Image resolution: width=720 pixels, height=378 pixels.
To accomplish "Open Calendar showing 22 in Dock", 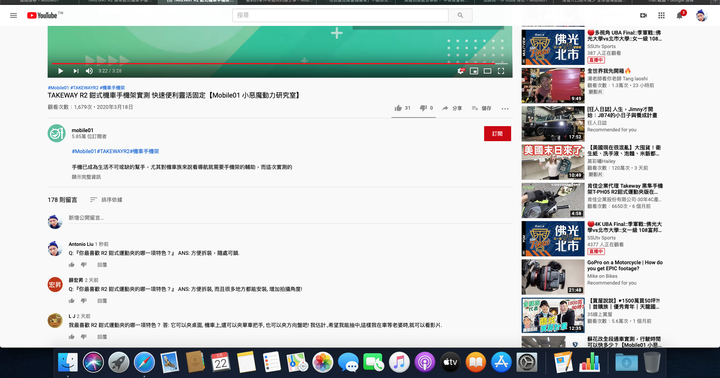I will click(x=221, y=362).
